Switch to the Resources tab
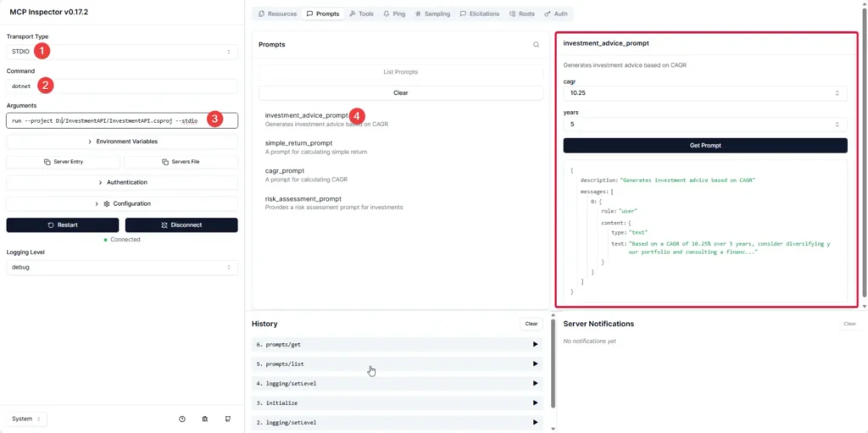 coord(277,14)
